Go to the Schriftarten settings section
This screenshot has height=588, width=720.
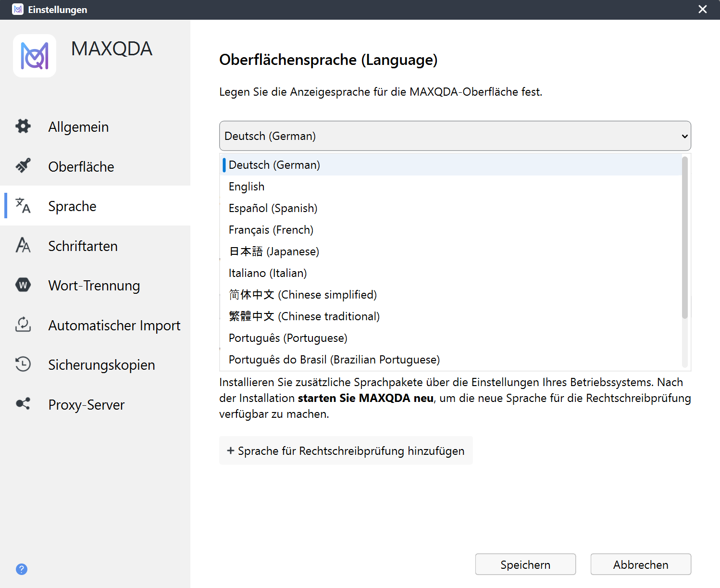pyautogui.click(x=95, y=246)
